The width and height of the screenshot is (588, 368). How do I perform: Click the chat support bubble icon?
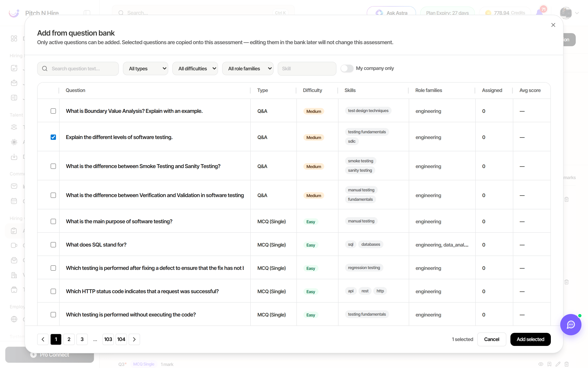tap(570, 324)
